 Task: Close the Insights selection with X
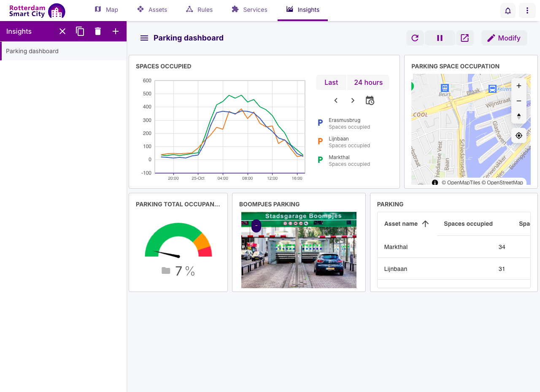pos(62,31)
